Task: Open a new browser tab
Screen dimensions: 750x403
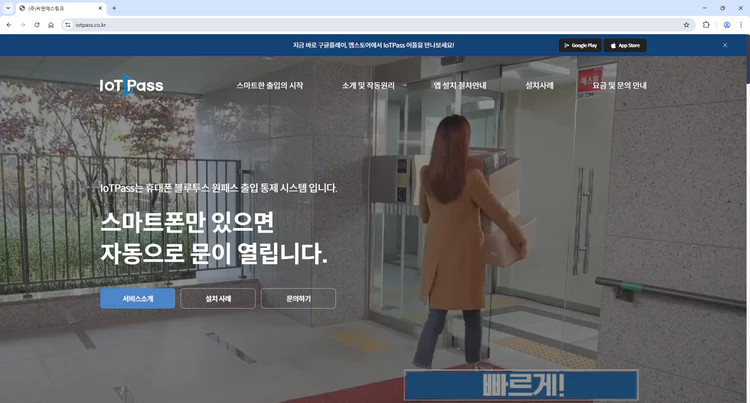Action: [114, 8]
